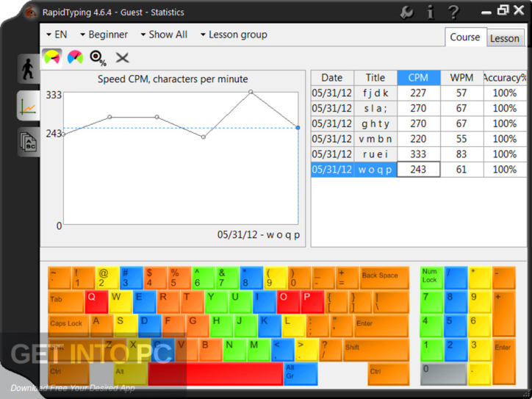This screenshot has width=532, height=399.
Task: Click the numpad Enter key
Action: click(504, 362)
